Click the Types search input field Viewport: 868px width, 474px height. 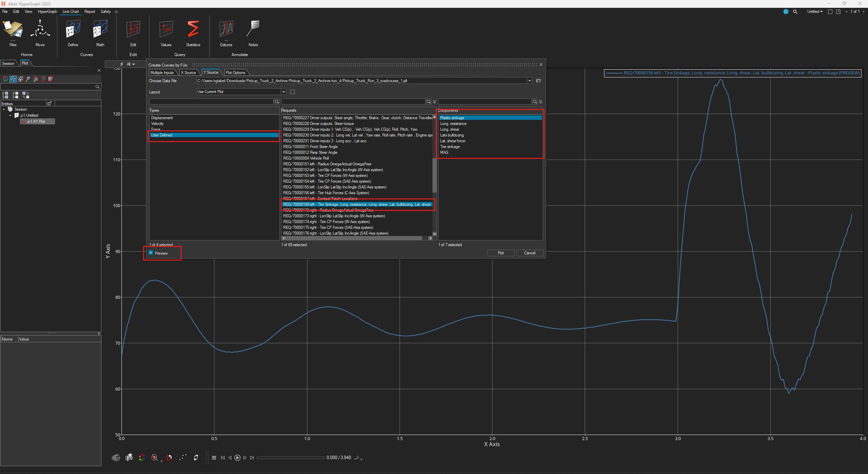(x=211, y=102)
